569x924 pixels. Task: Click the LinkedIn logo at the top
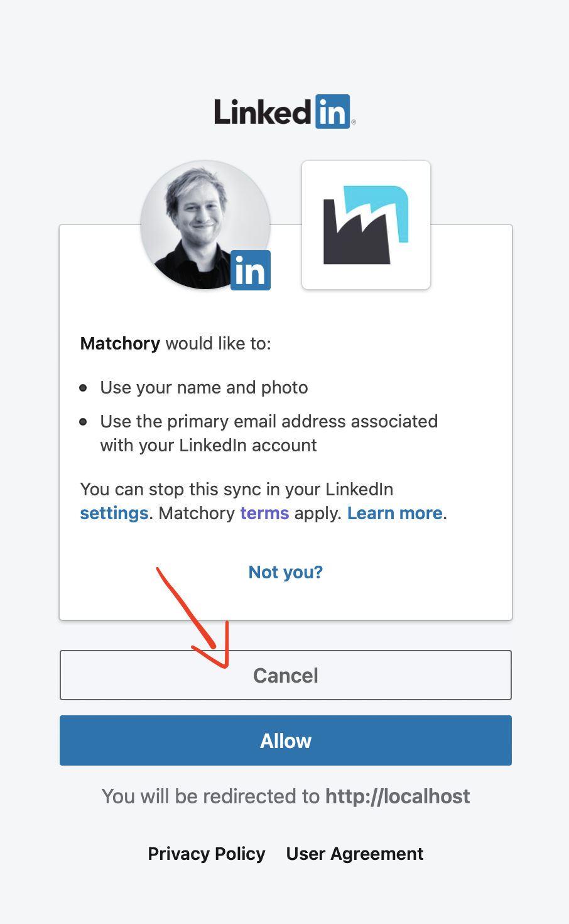coord(284,111)
